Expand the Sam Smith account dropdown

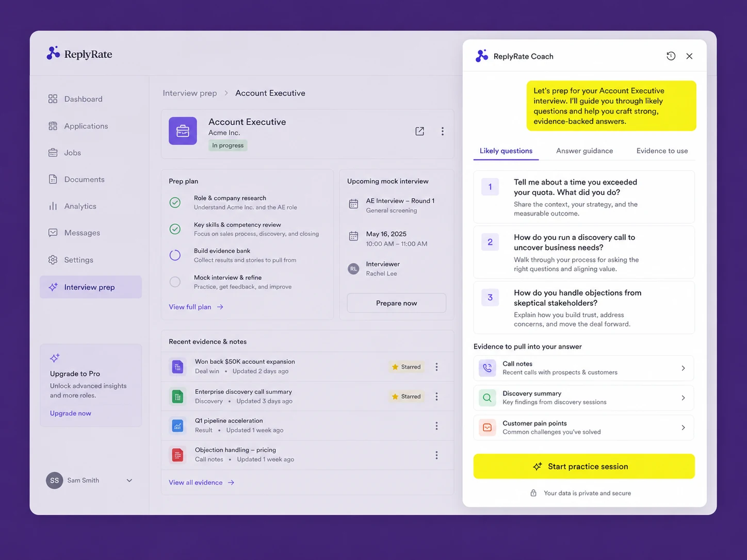click(x=129, y=481)
